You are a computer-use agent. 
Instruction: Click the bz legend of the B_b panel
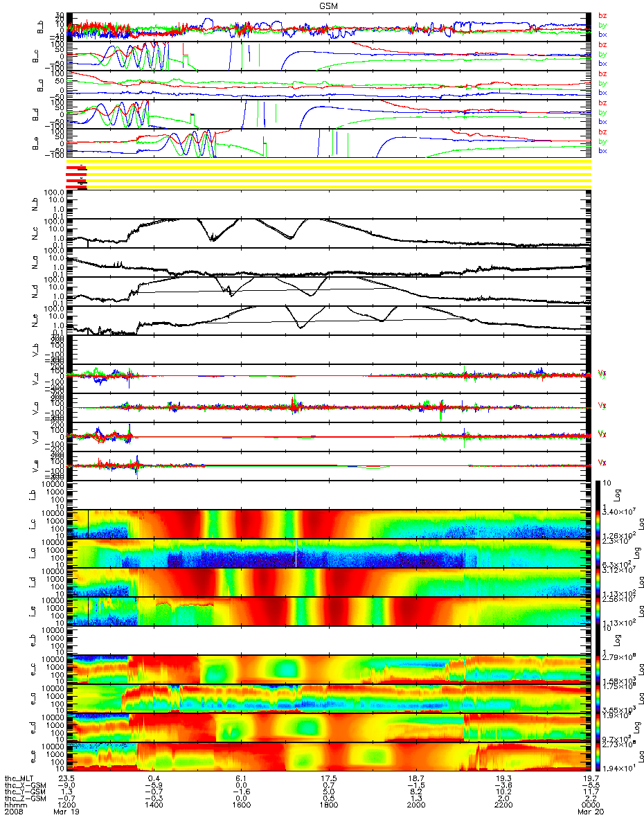[x=602, y=15]
